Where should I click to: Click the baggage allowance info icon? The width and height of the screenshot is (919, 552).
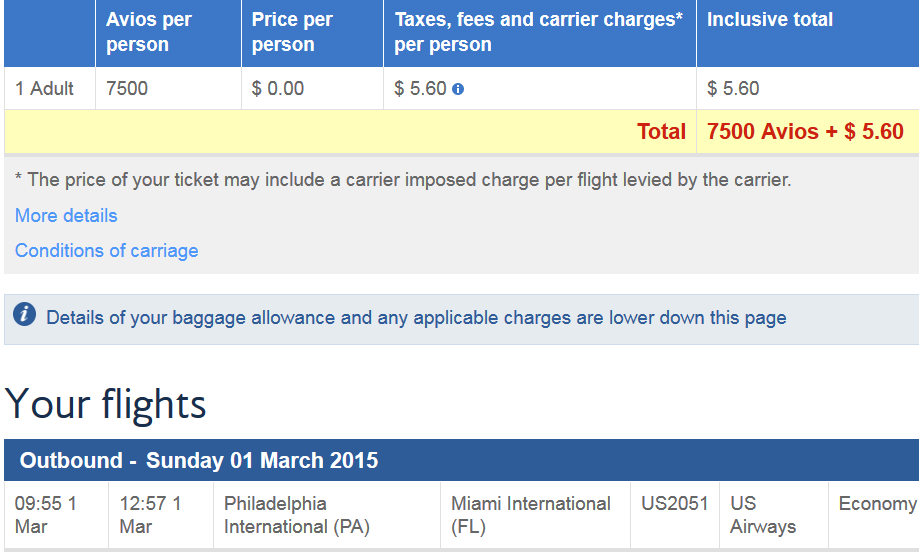pos(25,315)
